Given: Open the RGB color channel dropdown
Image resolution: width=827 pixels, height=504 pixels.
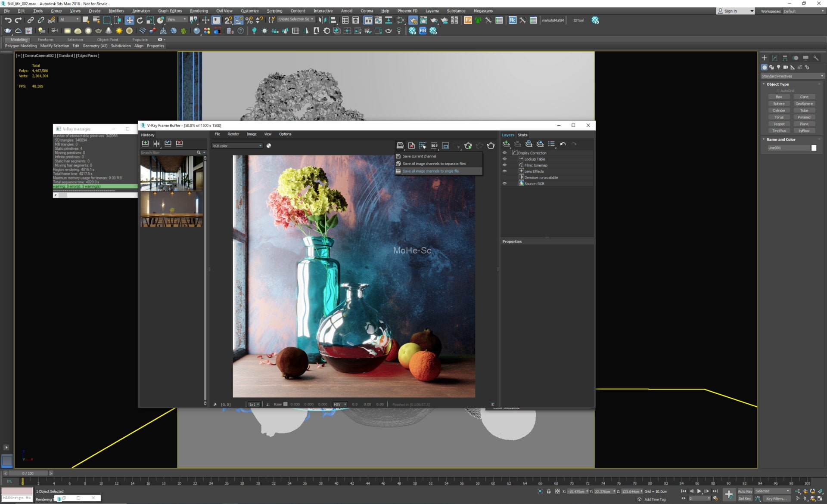Looking at the screenshot, I should (237, 146).
